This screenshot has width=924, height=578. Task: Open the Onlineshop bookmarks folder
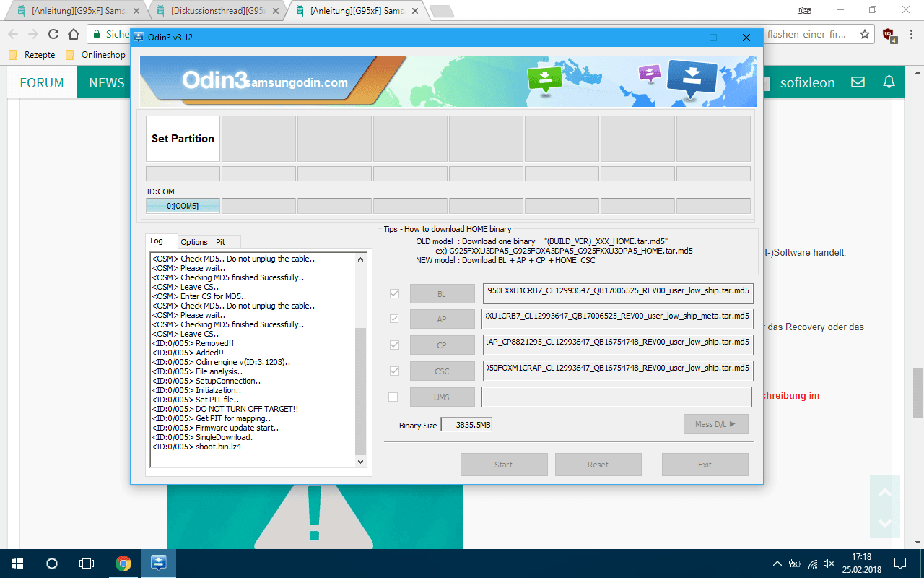[95, 55]
